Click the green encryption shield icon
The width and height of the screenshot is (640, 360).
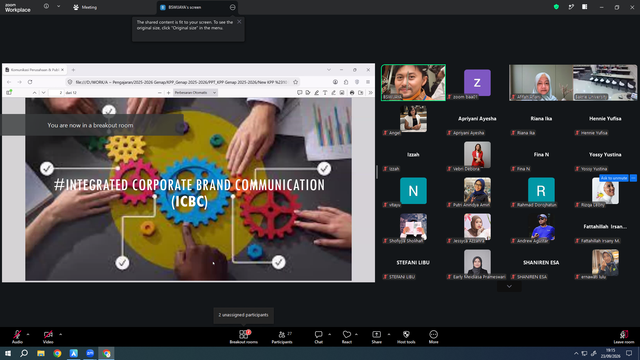[556, 7]
